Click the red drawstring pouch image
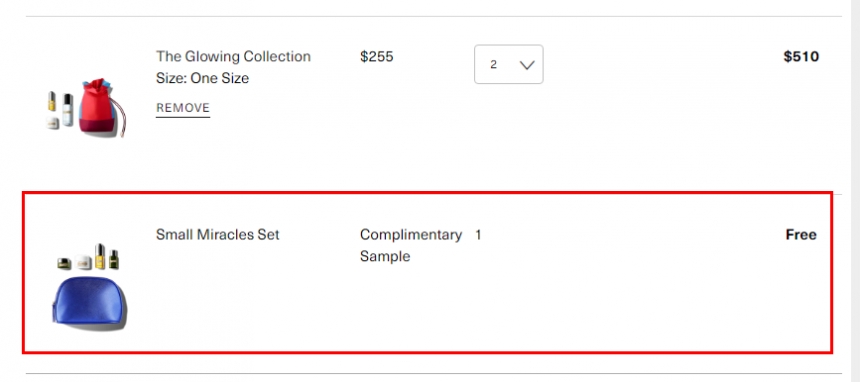The height and width of the screenshot is (382, 860). coord(102,108)
